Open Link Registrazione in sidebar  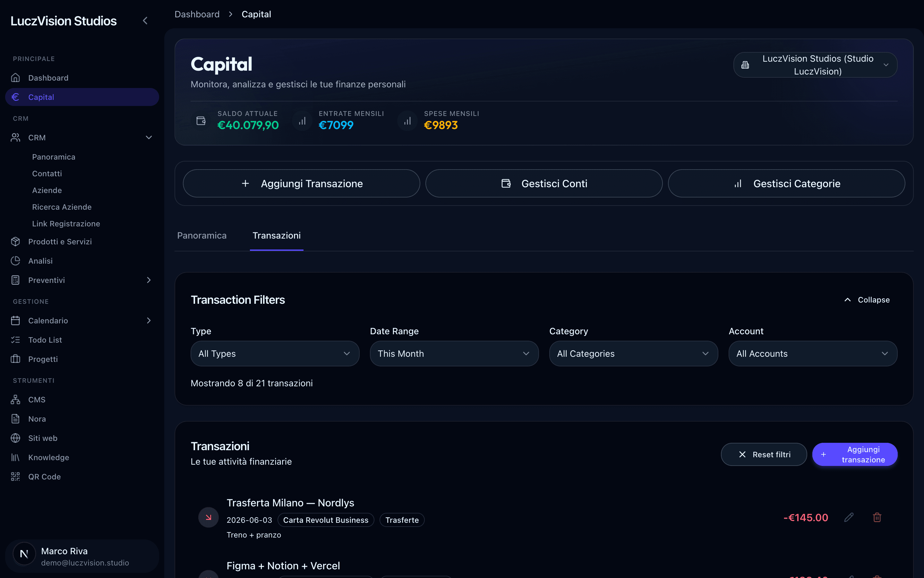[66, 223]
